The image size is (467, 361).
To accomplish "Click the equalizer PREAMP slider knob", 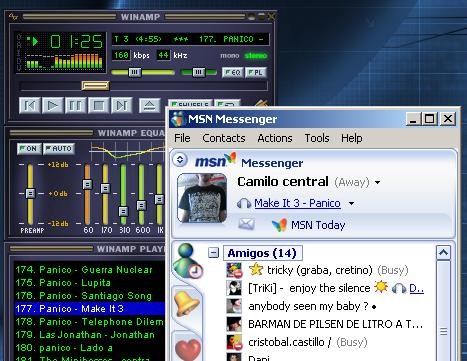I will click(x=30, y=193).
